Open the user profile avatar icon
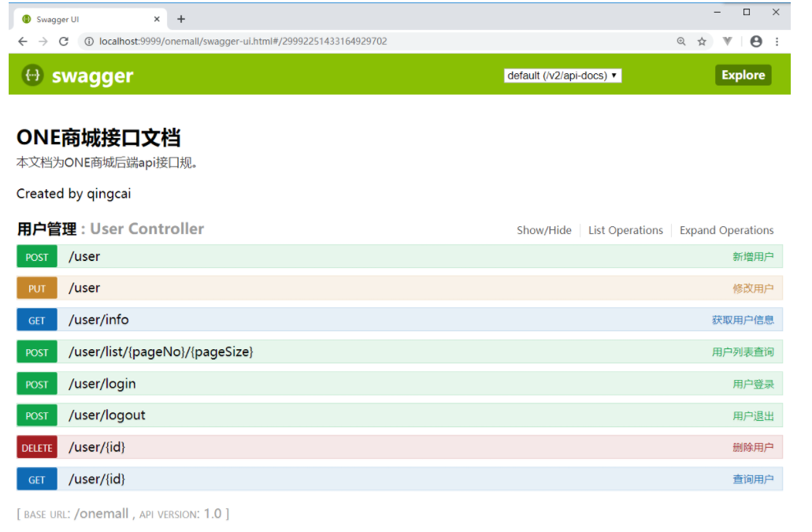Screen dimensions: 812x532 coord(756,42)
